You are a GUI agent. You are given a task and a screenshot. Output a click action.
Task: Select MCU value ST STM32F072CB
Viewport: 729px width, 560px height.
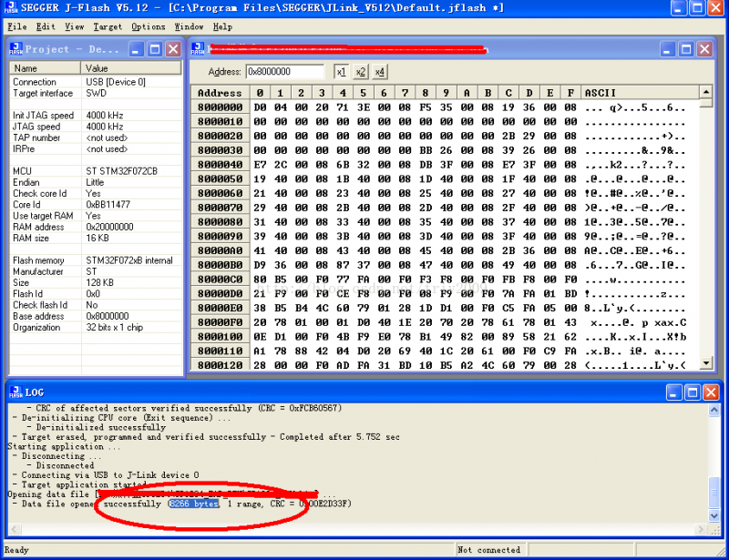click(122, 171)
